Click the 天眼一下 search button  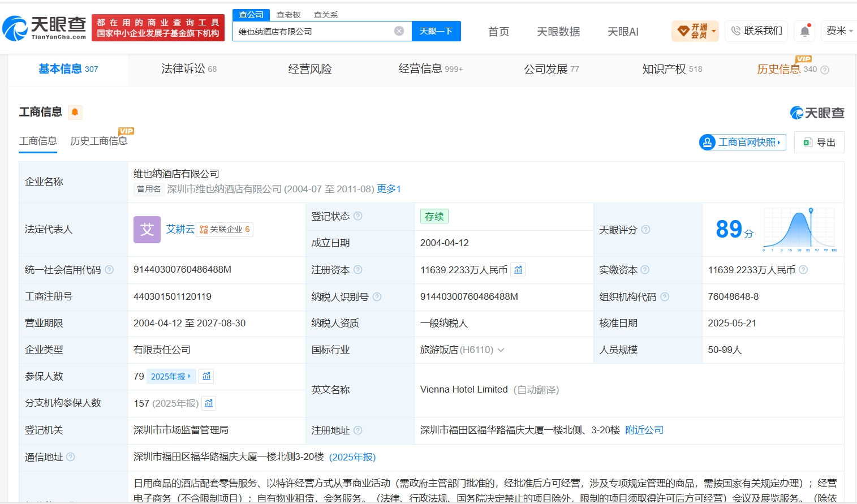[436, 31]
